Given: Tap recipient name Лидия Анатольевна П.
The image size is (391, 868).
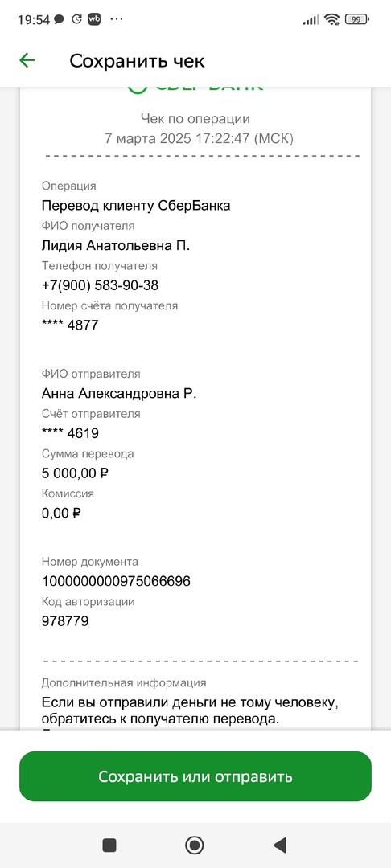Looking at the screenshot, I should coord(116,245).
